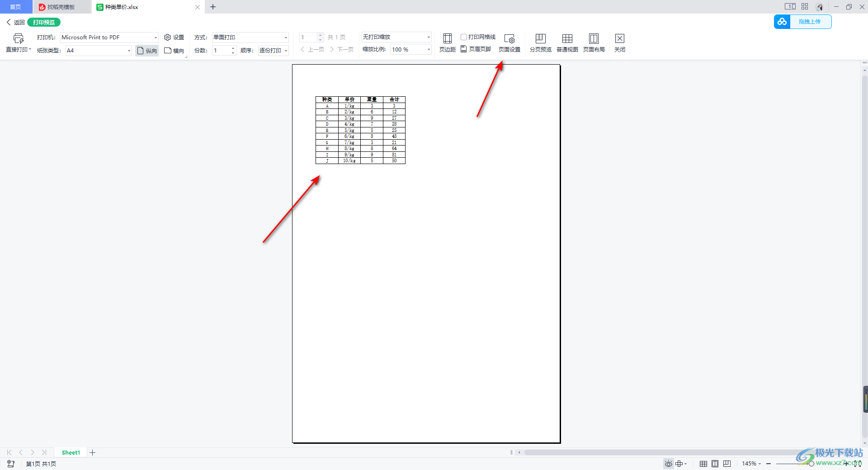
Task: Go to 下一页 next page
Action: tap(342, 49)
